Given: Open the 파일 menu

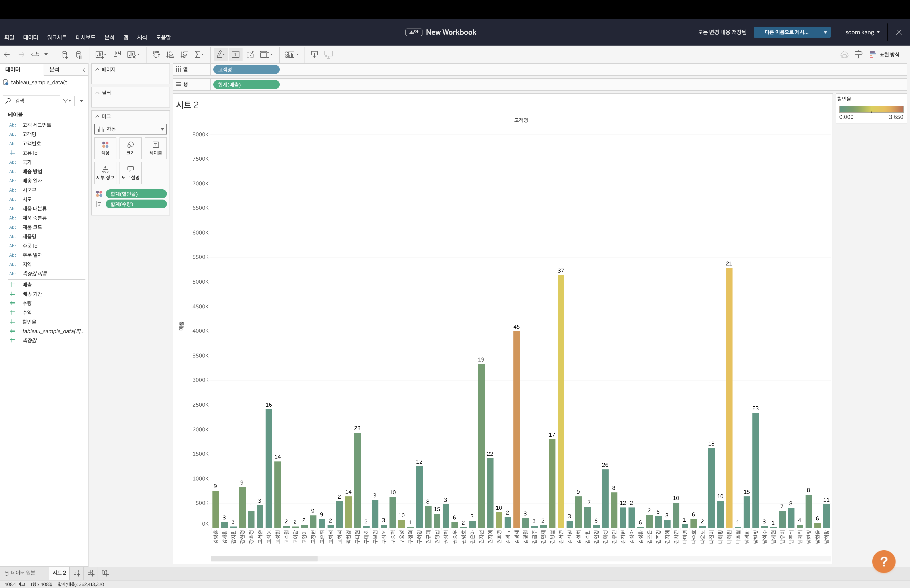Looking at the screenshot, I should [9, 37].
